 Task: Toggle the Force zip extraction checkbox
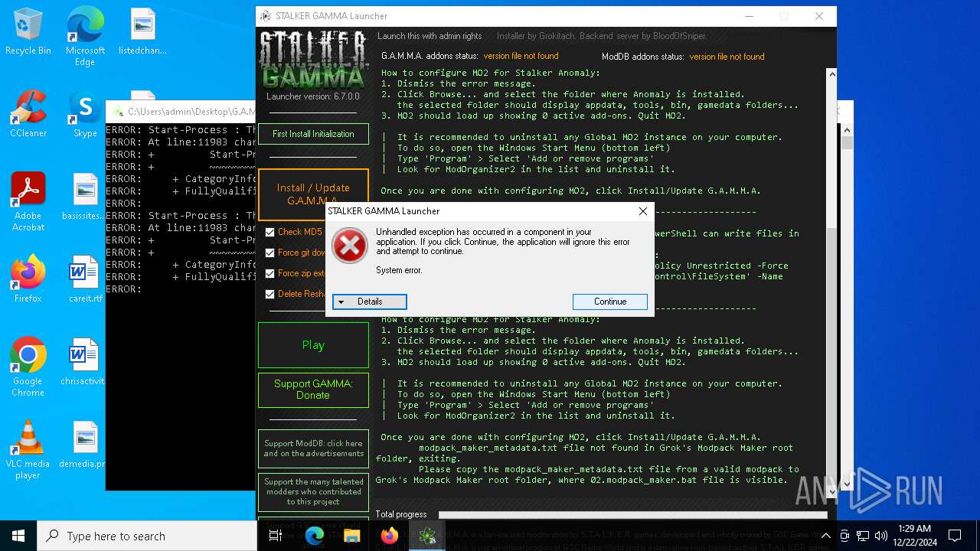(x=269, y=273)
